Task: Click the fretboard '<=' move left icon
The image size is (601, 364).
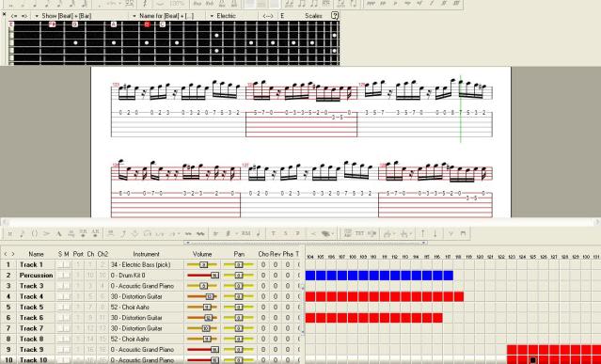Action: tap(14, 16)
